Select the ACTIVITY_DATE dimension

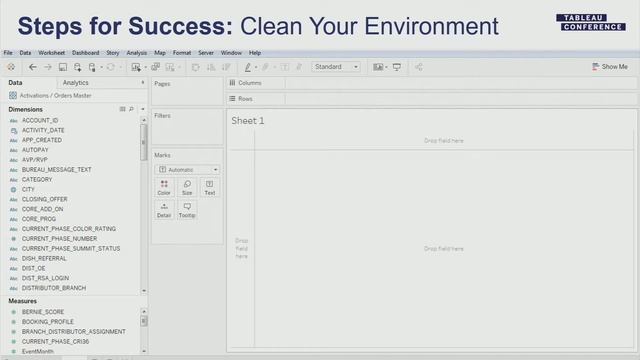[43, 130]
